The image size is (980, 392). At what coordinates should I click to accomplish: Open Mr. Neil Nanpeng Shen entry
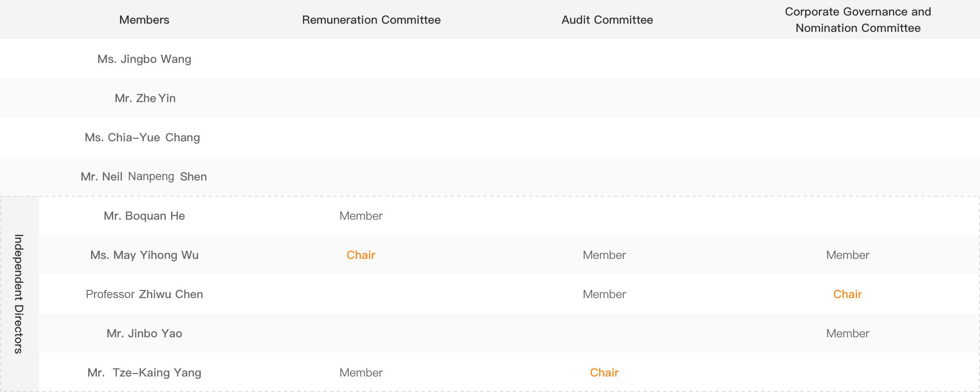144,176
